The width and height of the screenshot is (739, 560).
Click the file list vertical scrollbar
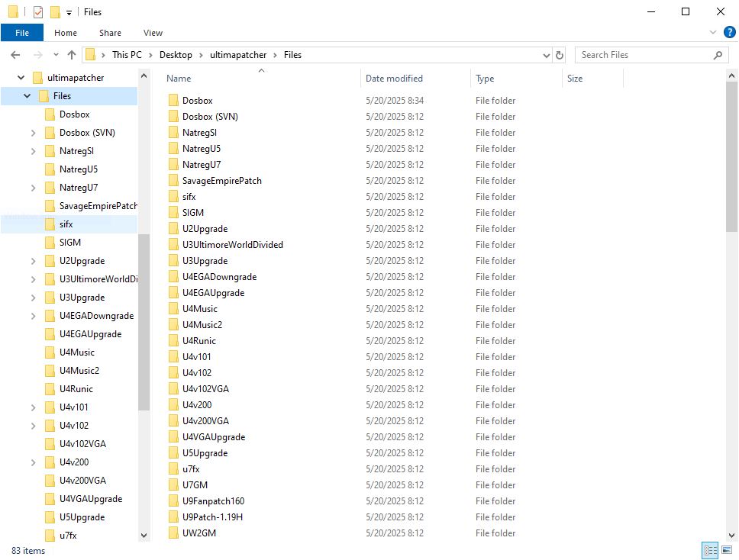point(731,157)
